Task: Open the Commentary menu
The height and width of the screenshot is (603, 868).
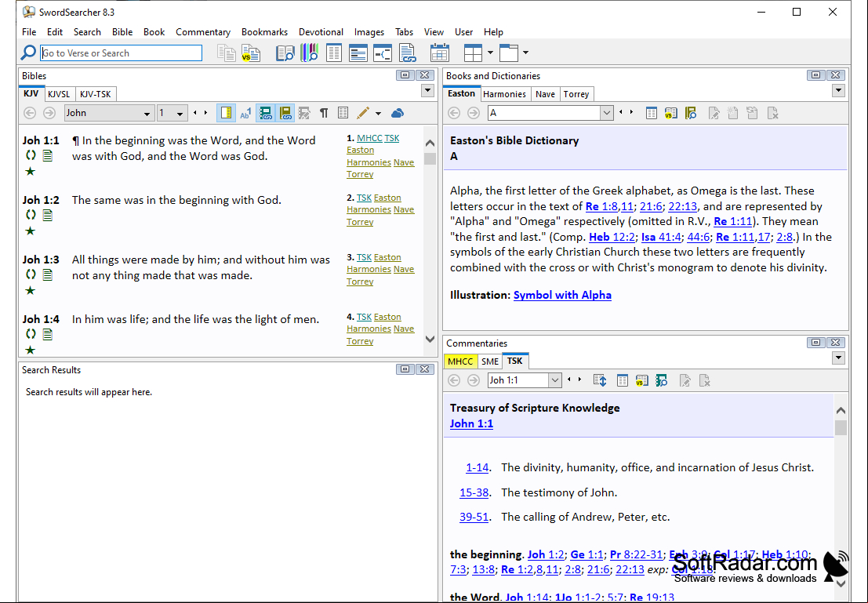Action: click(203, 32)
